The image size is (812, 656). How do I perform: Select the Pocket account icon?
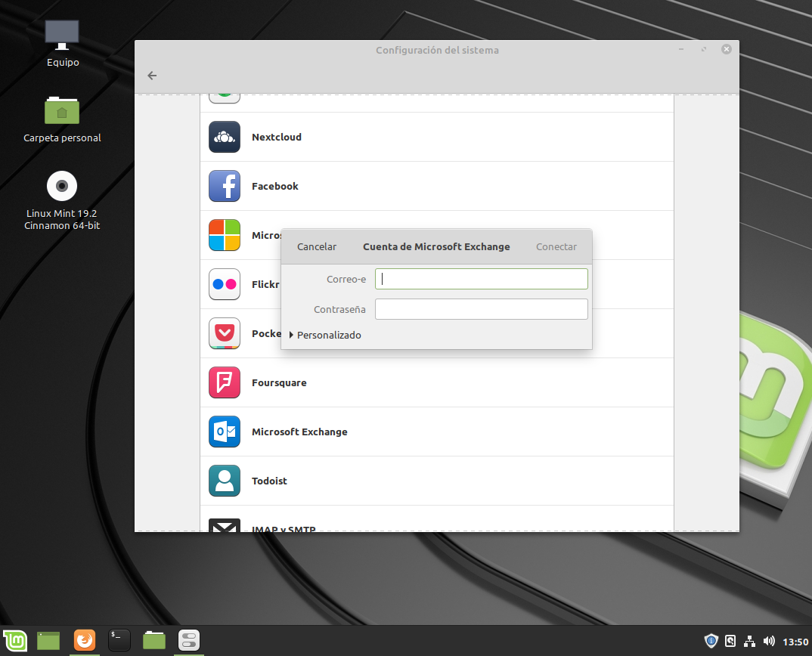[225, 333]
